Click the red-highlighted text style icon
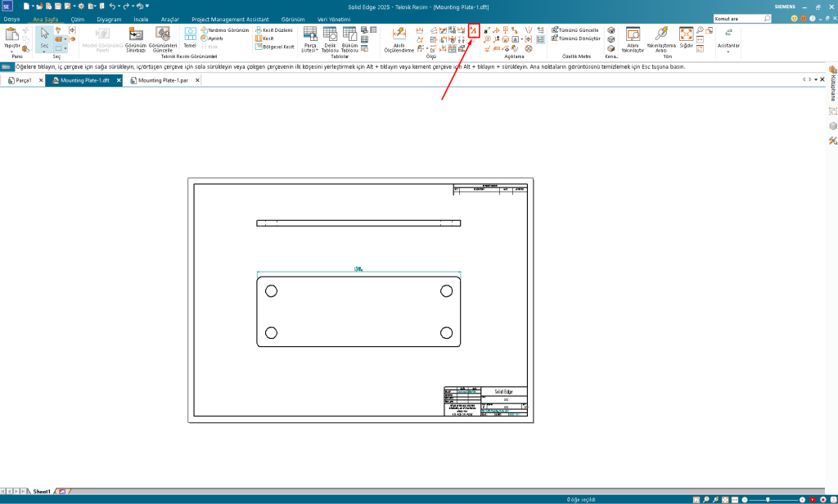The image size is (838, 504). click(472, 29)
